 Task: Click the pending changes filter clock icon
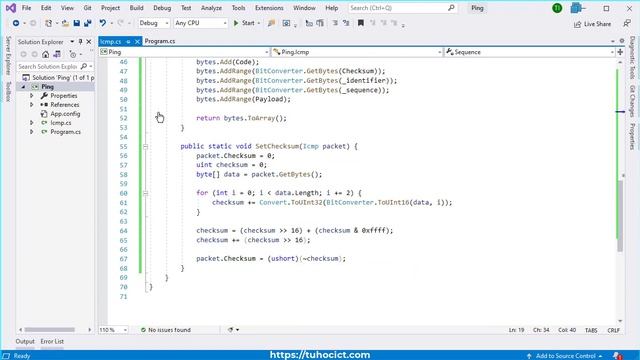click(73, 54)
